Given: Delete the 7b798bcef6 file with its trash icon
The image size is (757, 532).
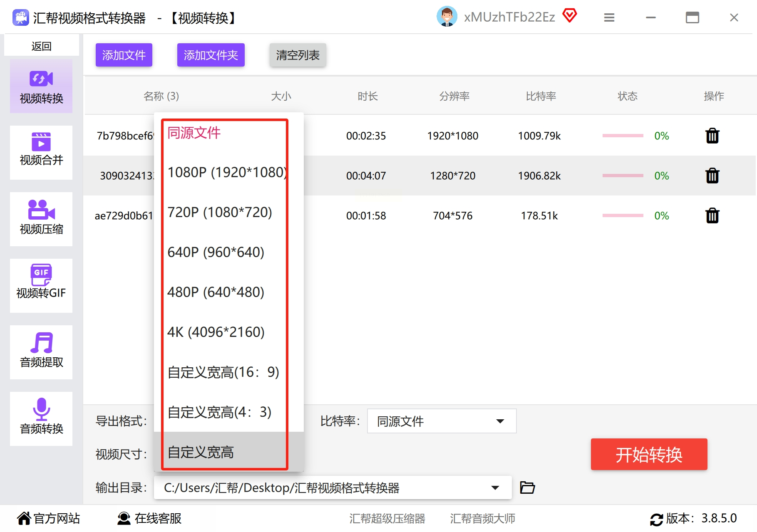Looking at the screenshot, I should (x=712, y=136).
